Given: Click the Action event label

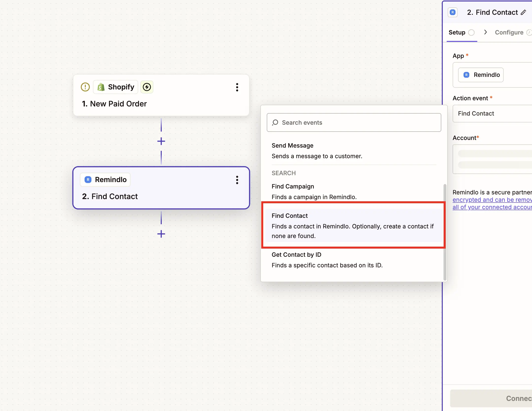Looking at the screenshot, I should click(x=470, y=98).
